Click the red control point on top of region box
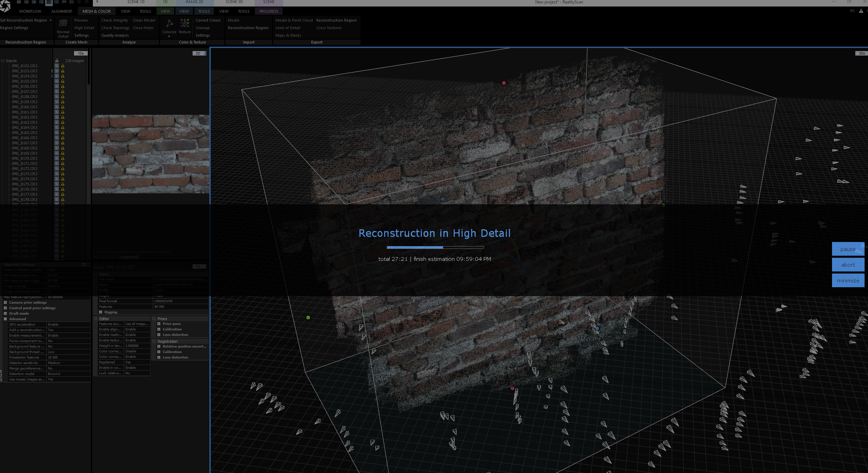Image resolution: width=868 pixels, height=473 pixels. tap(504, 83)
